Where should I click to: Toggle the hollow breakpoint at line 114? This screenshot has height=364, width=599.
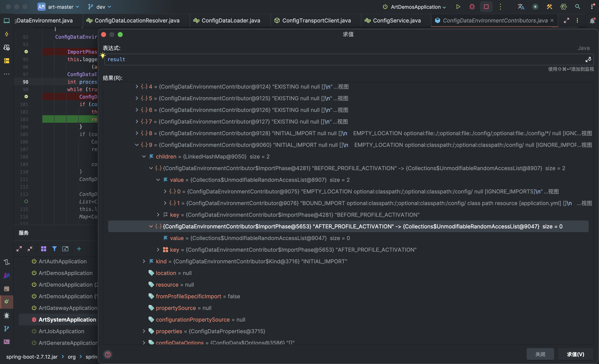(x=26, y=202)
